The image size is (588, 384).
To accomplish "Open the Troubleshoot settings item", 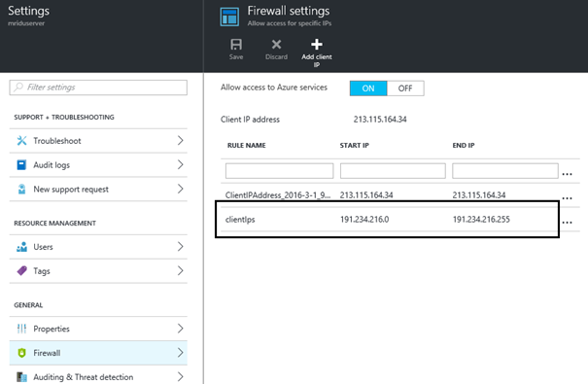I will [x=98, y=141].
